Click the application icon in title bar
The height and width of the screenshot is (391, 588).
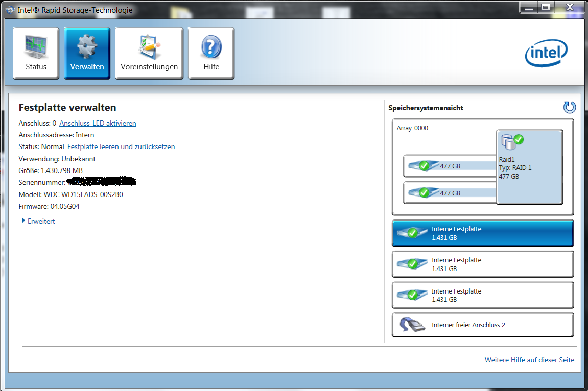10,10
